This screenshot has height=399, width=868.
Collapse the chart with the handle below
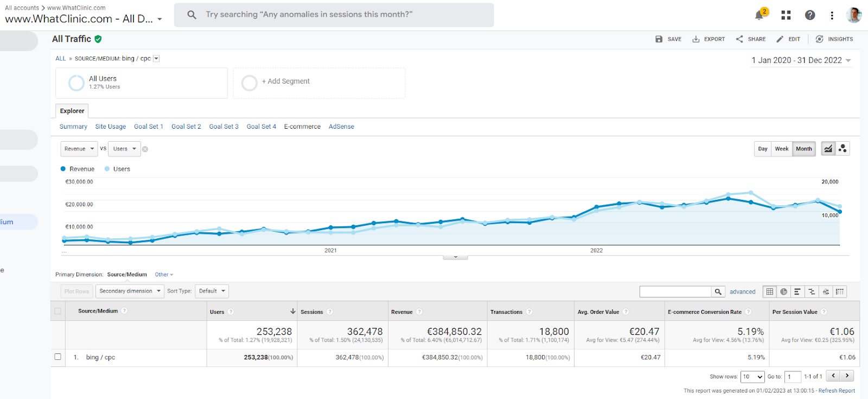(x=455, y=257)
